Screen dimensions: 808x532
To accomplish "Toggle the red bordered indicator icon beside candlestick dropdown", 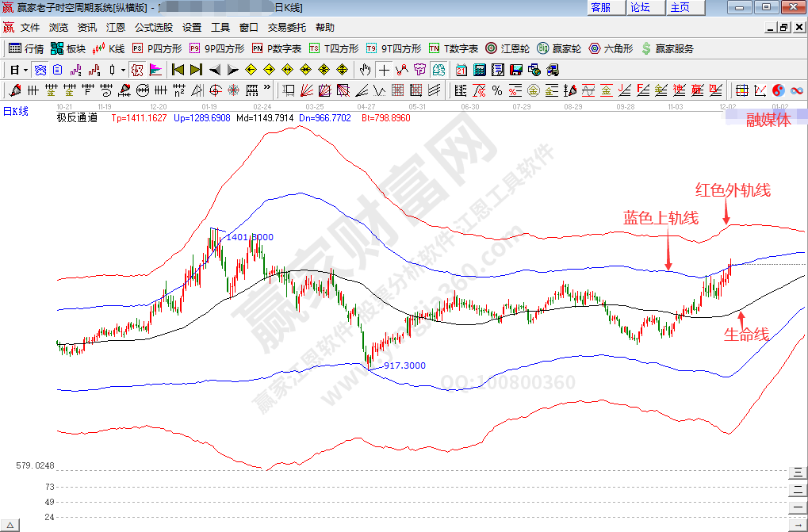I will 137,70.
